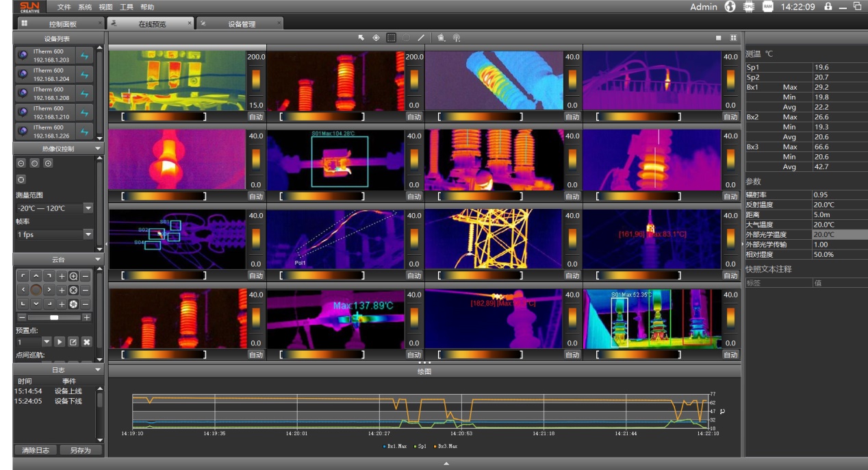Switch to the 设备管理 tab
The image size is (868, 470).
(x=241, y=24)
